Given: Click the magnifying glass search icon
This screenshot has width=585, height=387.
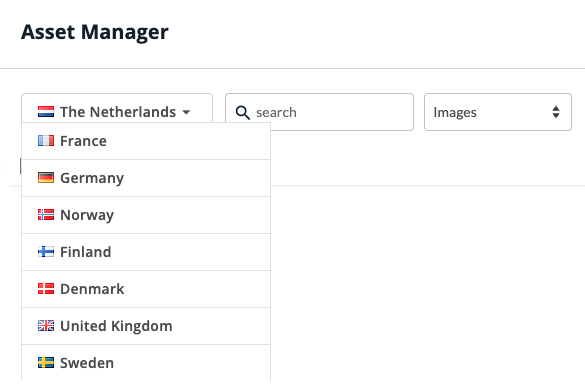Looking at the screenshot, I should point(243,112).
